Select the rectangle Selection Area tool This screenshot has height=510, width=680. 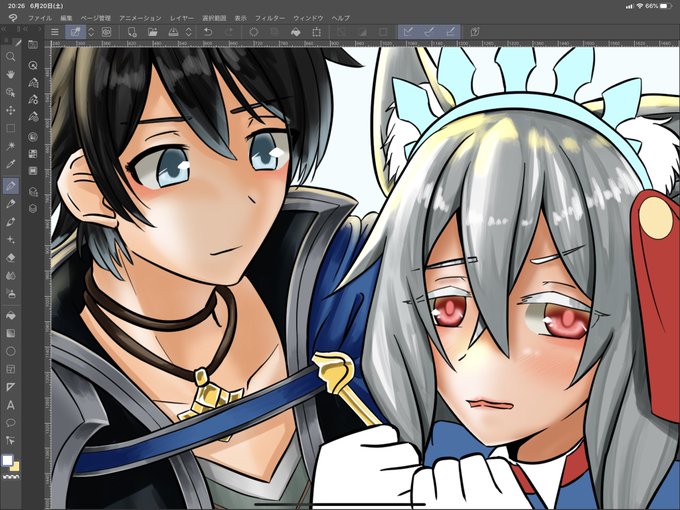[x=11, y=128]
